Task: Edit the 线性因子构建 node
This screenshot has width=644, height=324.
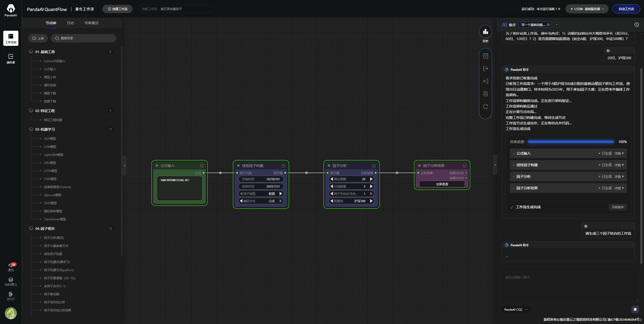Action: click(x=283, y=166)
